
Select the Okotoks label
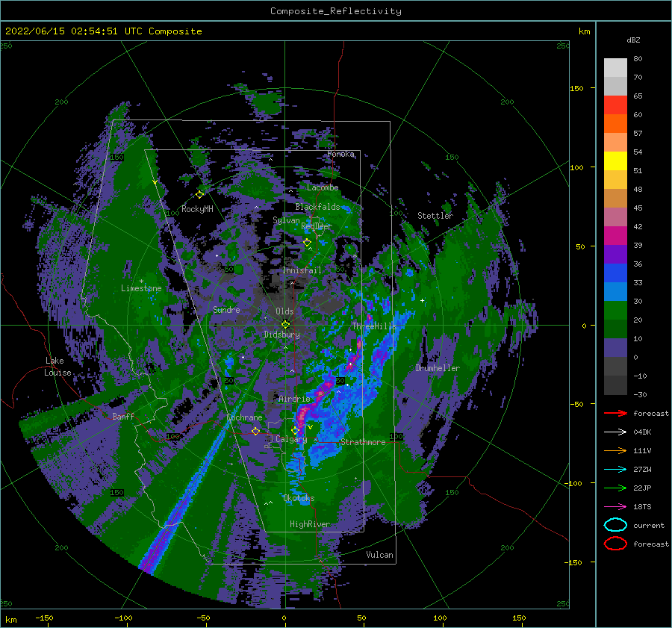point(299,498)
